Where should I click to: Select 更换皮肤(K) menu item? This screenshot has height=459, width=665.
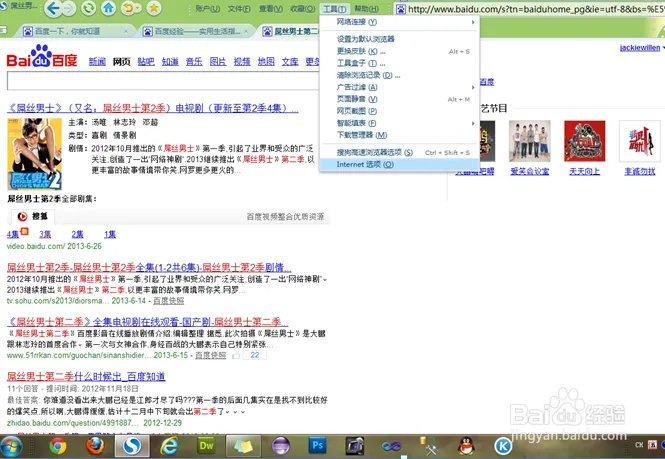pyautogui.click(x=400, y=51)
